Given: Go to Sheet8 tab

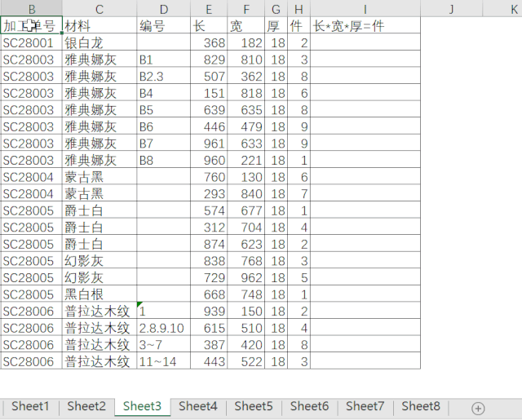Looking at the screenshot, I should 421,406.
